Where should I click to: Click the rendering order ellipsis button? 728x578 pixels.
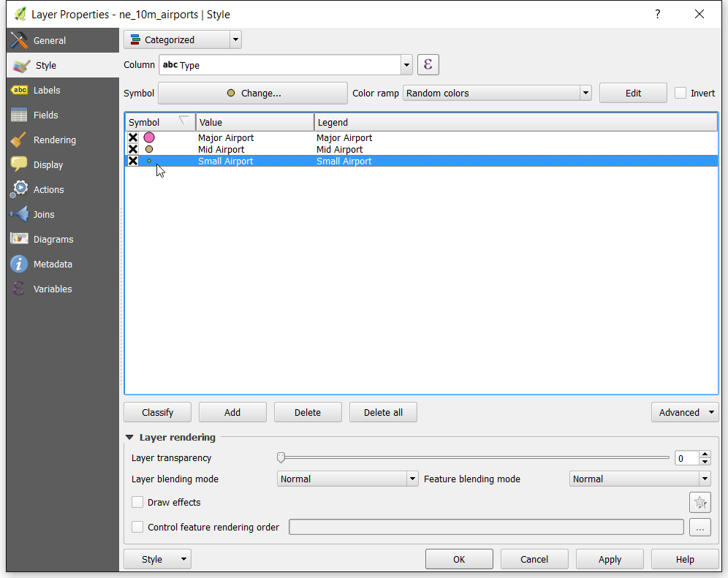pyautogui.click(x=700, y=528)
